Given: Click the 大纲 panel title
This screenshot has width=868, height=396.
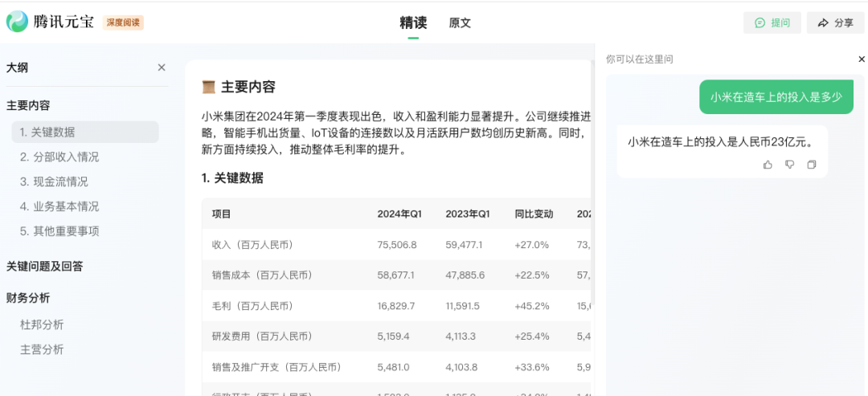Looking at the screenshot, I should 17,67.
